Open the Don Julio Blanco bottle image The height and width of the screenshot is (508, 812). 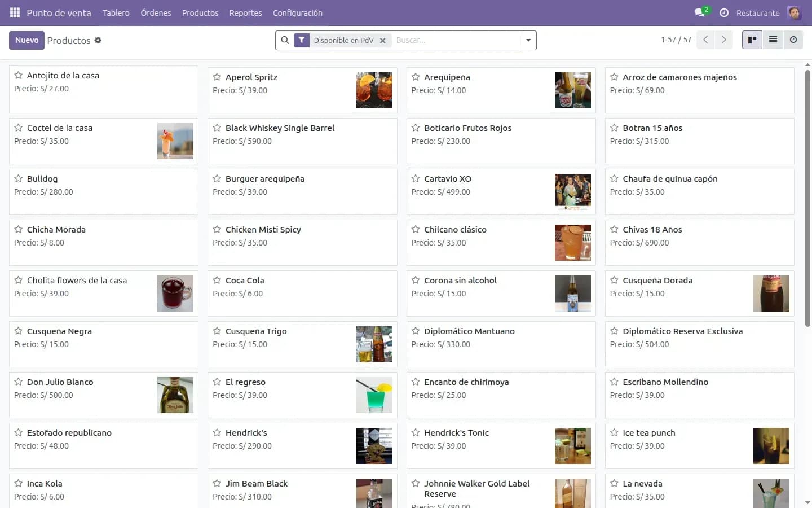[175, 395]
